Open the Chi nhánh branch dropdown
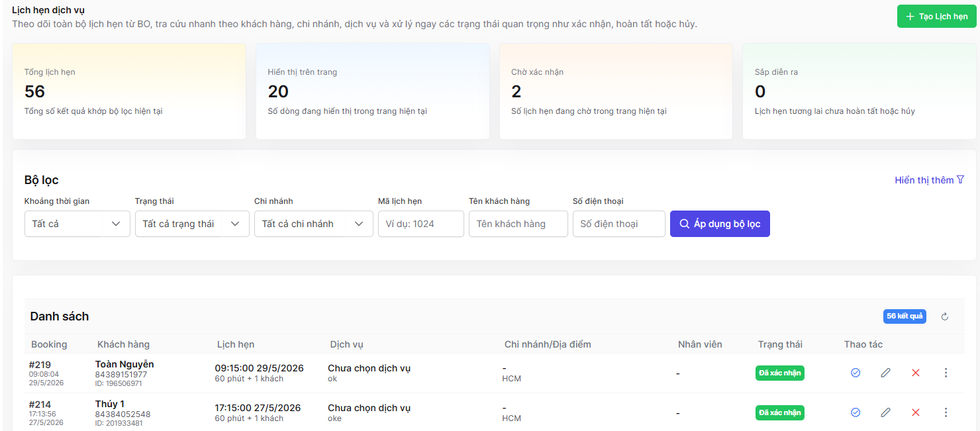980x431 pixels. [314, 224]
